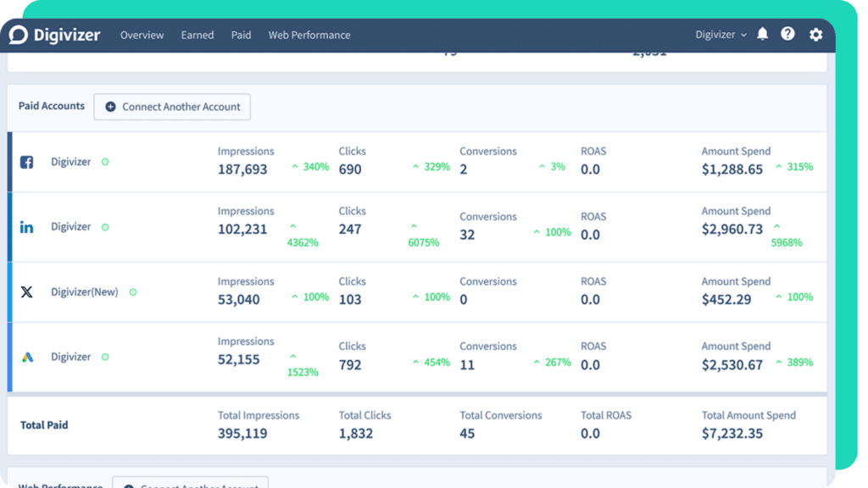Image resolution: width=868 pixels, height=488 pixels.
Task: Click the Facebook account icon
Action: point(27,162)
